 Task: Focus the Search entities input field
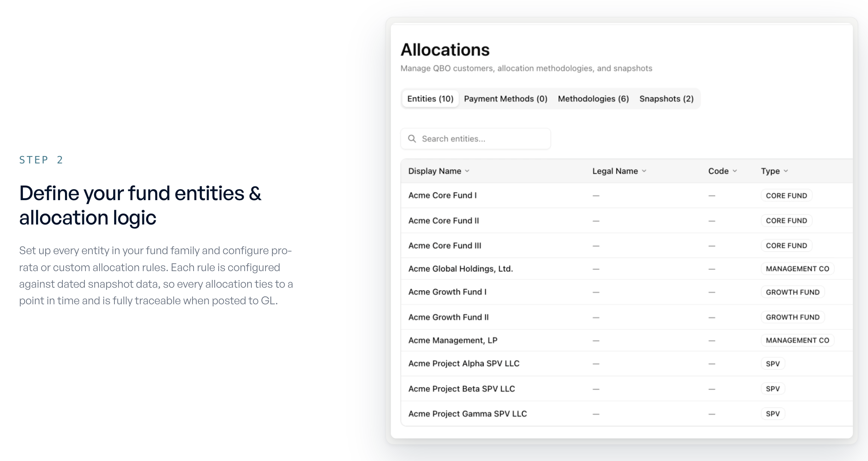(x=475, y=139)
